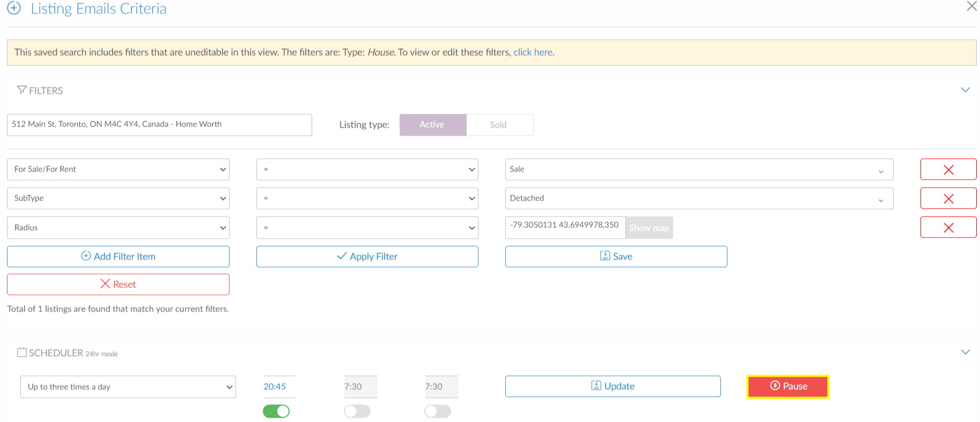Open the For Sale/For Rent field dropdown
This screenshot has width=980, height=422.
coord(118,169)
